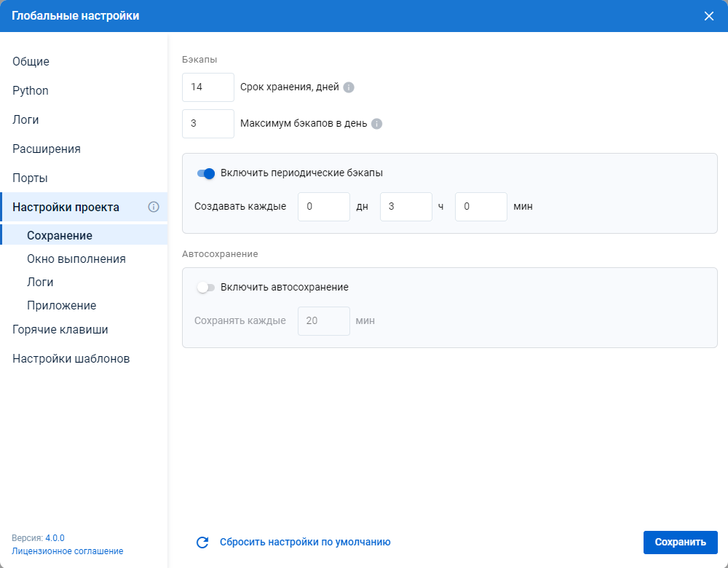Click the Глобальные настройки title text
The image size is (728, 568).
coord(75,16)
